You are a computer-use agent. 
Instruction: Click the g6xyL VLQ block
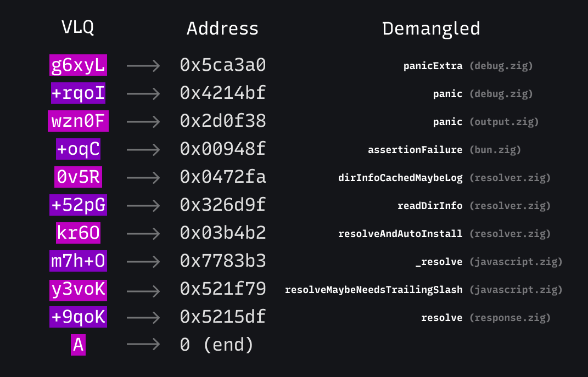click(78, 65)
